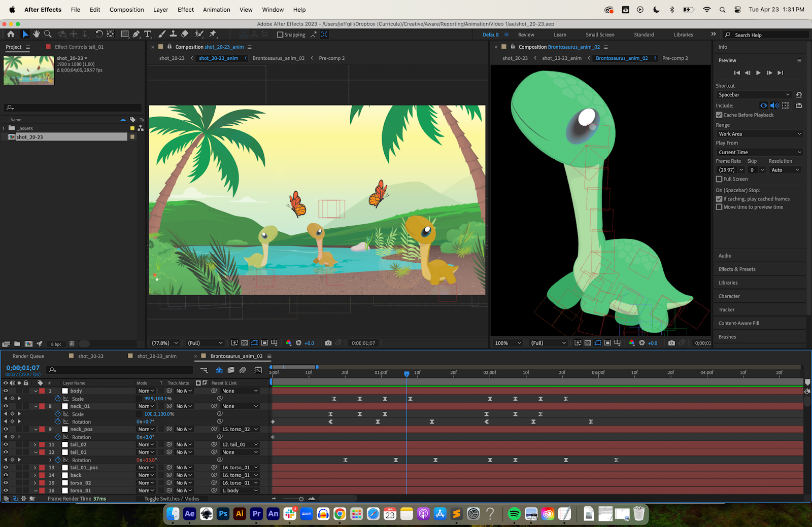The width and height of the screenshot is (812, 527).
Task: Open the 77.8% magnification dropdown
Action: coord(165,343)
